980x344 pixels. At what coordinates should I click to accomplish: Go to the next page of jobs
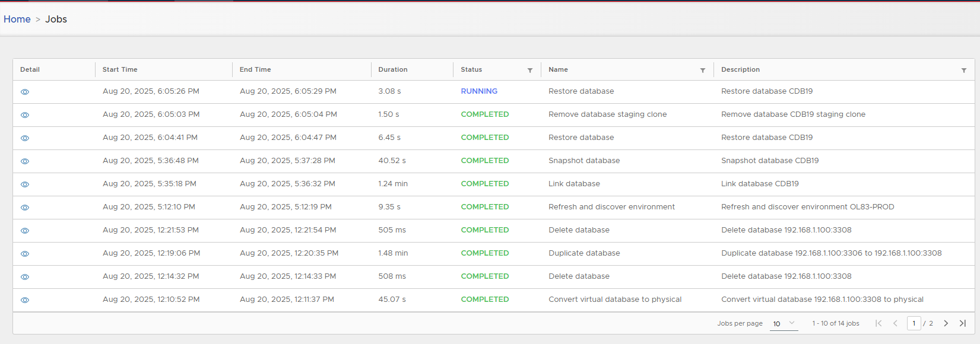coord(946,323)
